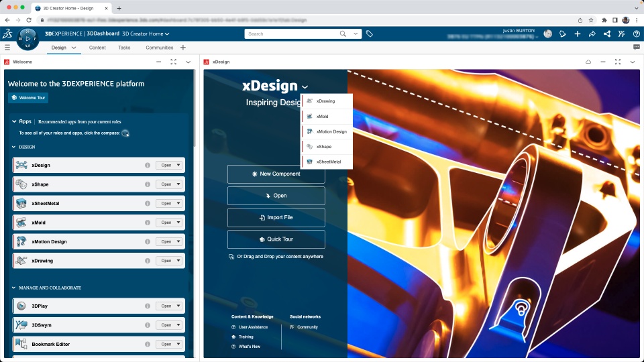Open the search options dropdown arrow
644x362 pixels.
(x=356, y=34)
